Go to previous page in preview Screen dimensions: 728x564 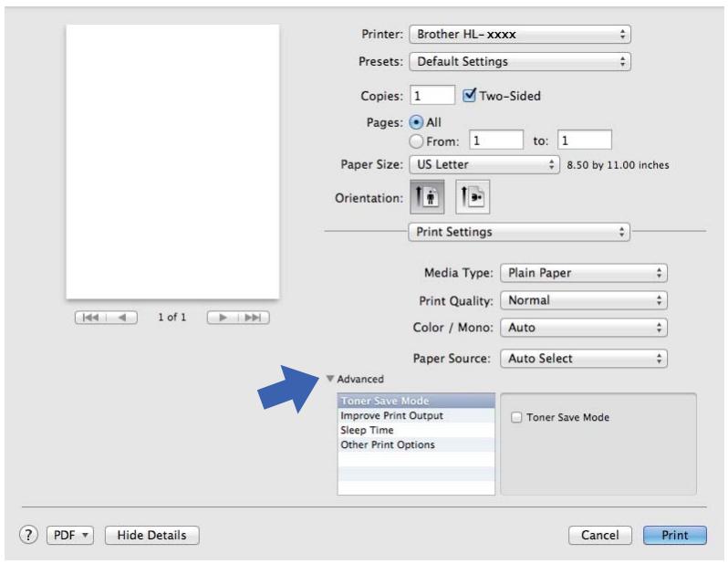point(122,318)
